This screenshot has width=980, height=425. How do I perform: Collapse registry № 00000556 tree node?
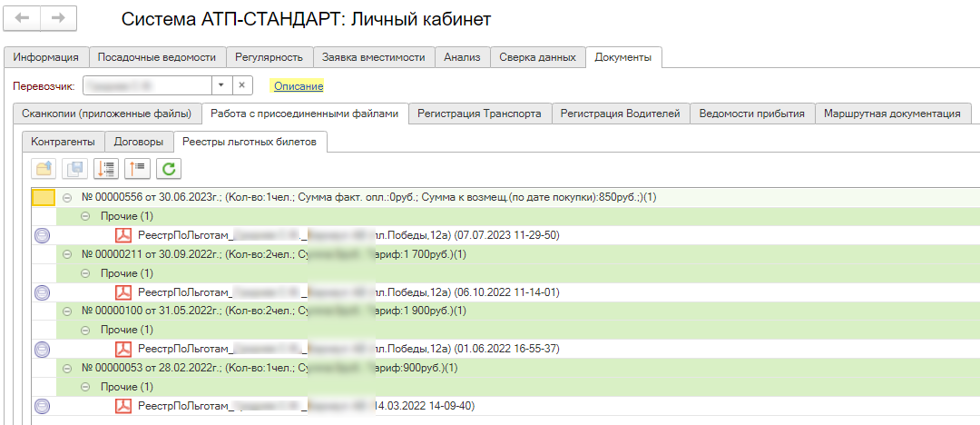click(x=68, y=198)
